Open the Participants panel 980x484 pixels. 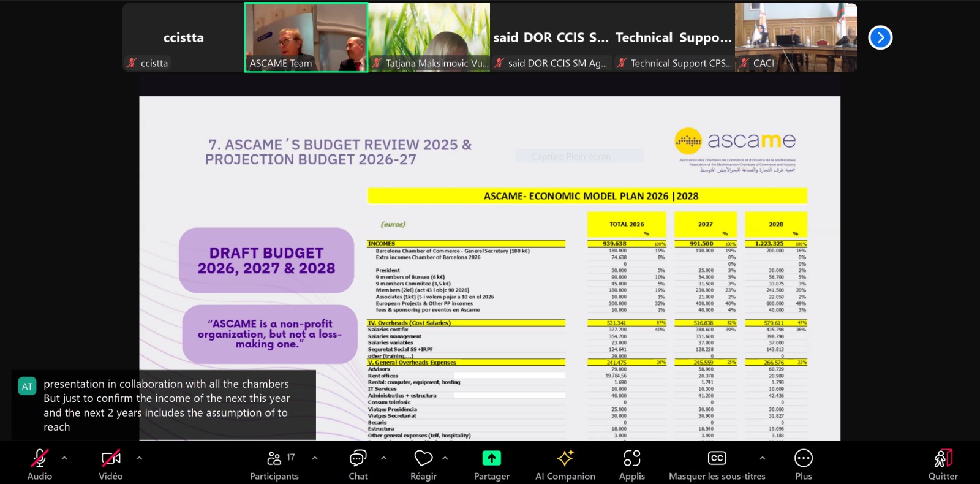click(x=274, y=465)
